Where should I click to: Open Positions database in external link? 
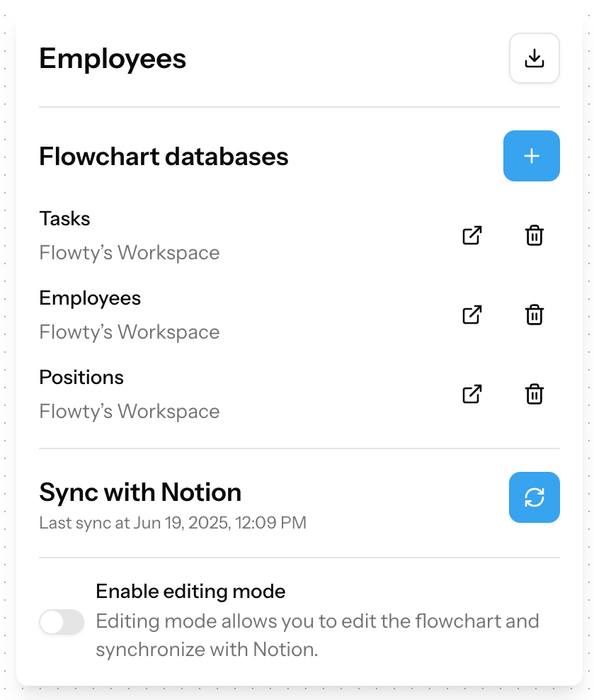[472, 394]
